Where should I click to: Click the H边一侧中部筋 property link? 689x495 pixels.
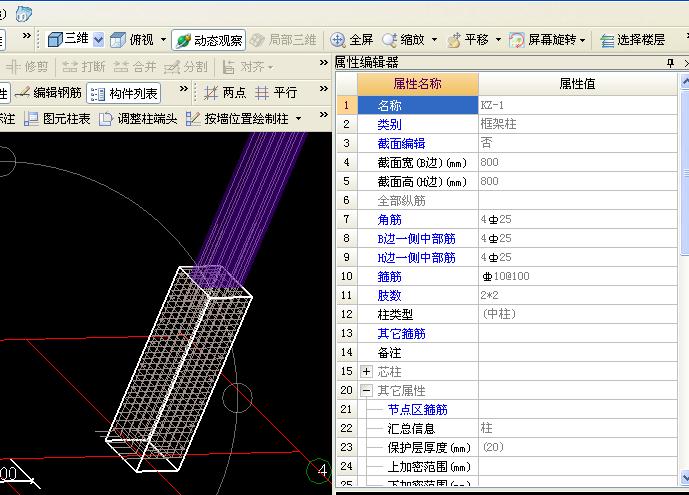416,257
